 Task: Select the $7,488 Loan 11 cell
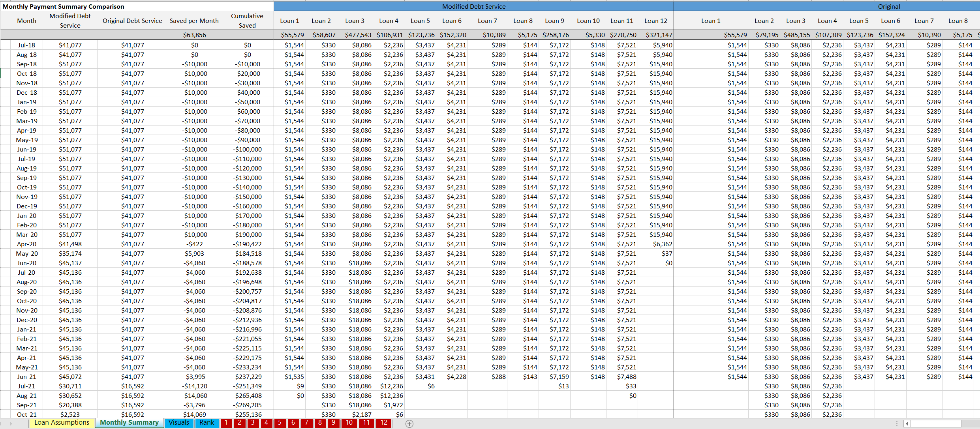[x=622, y=377]
